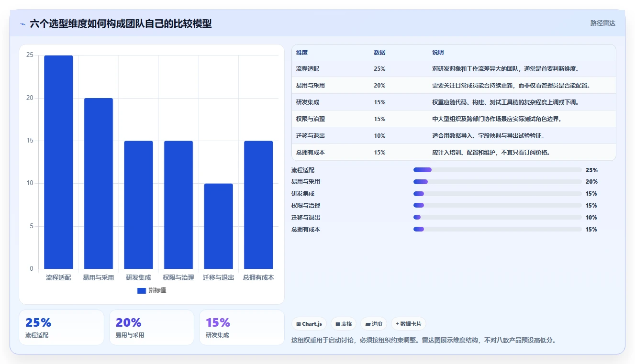The width and height of the screenshot is (635, 364).
Task: Select the 数据卡片 tag
Action: point(408,324)
